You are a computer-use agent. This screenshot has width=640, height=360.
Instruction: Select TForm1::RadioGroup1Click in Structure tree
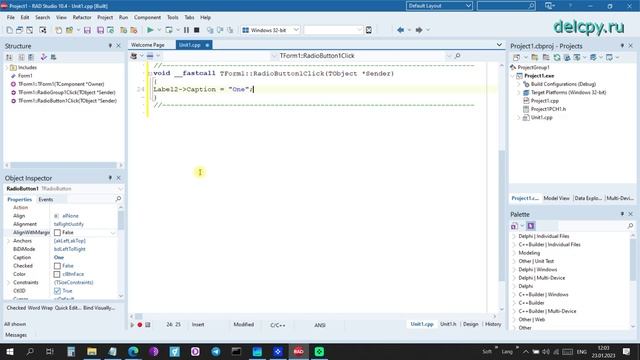pos(67,92)
